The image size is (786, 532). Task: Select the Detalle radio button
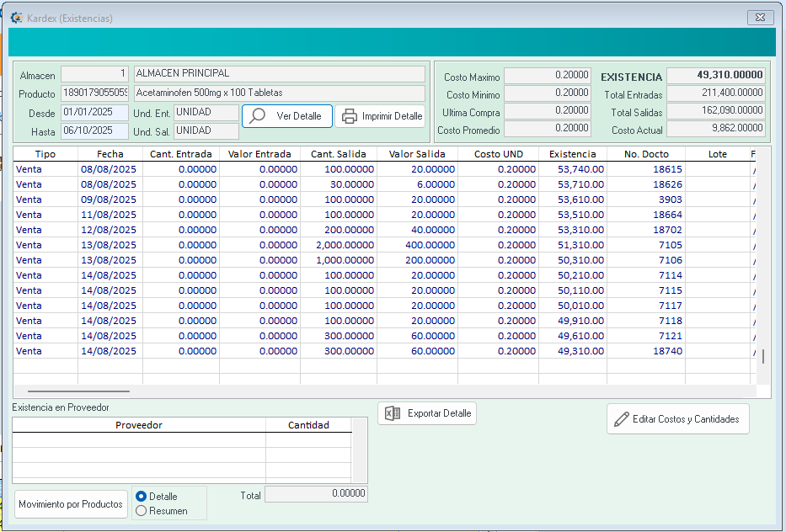click(142, 497)
